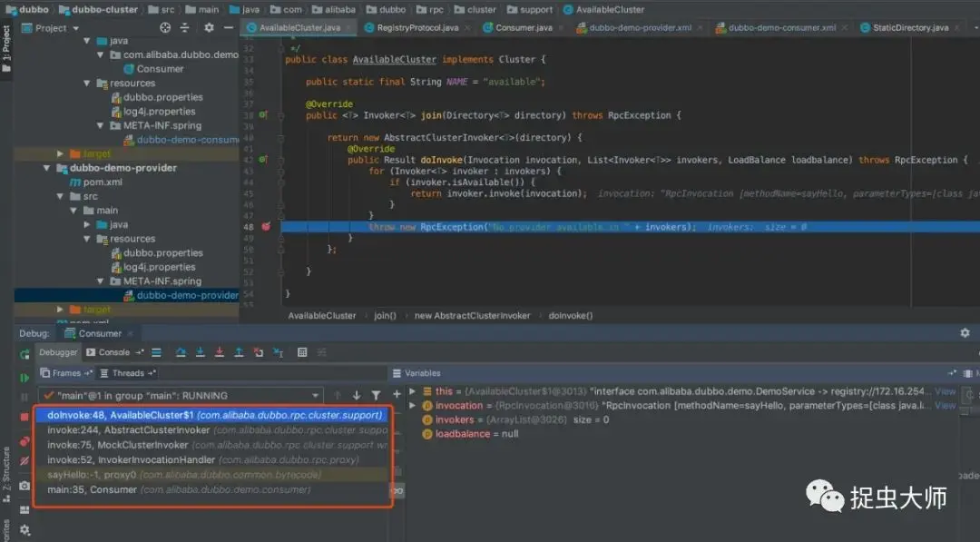Screen dimensions: 980x542
Task: Click the debugger layout lines icon beside Console
Action: click(x=156, y=352)
